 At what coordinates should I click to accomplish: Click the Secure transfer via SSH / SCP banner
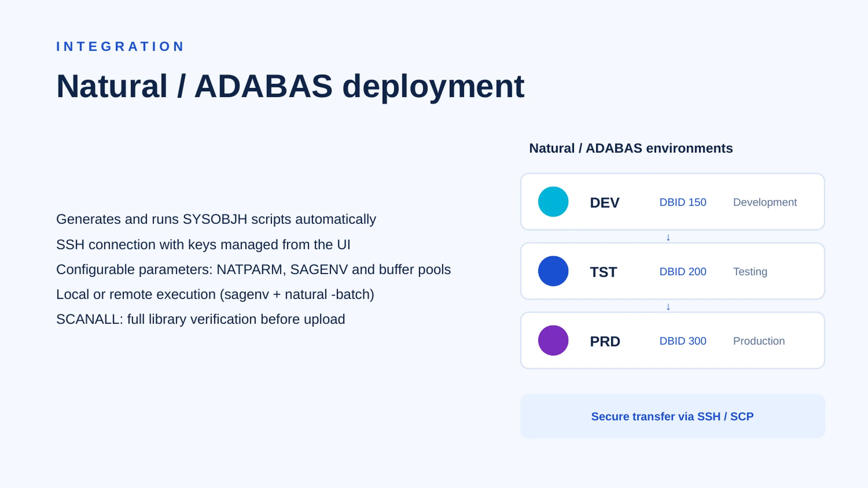[673, 416]
